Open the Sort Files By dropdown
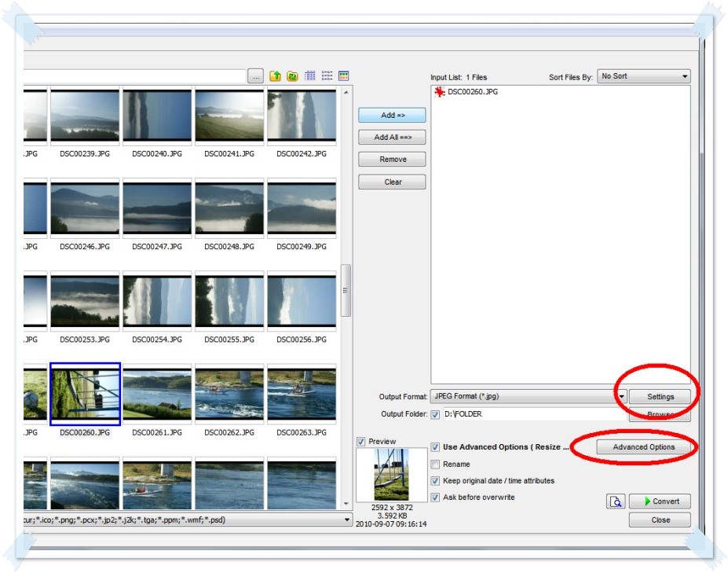This screenshot has height=573, width=728. pyautogui.click(x=642, y=76)
